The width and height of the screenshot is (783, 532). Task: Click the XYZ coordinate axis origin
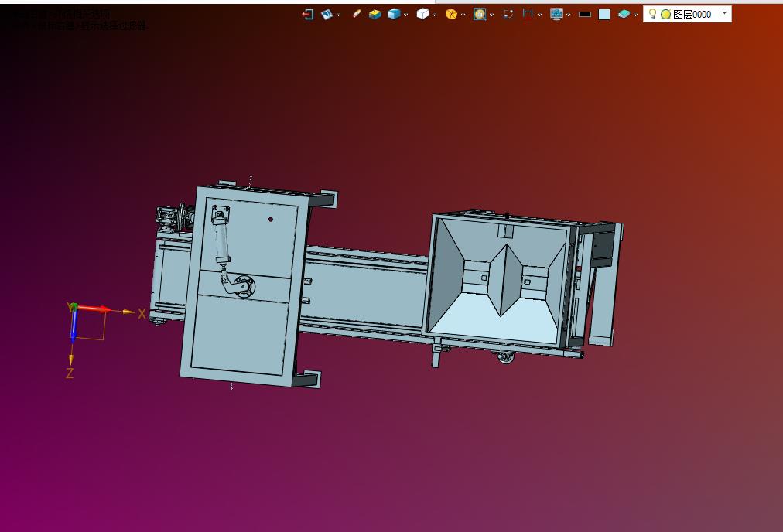pyautogui.click(x=74, y=308)
